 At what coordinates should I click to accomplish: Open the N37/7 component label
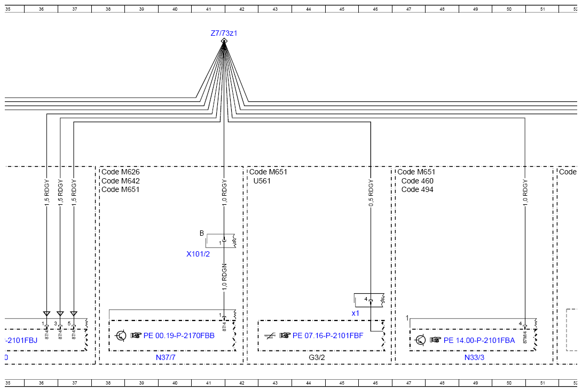(166, 357)
